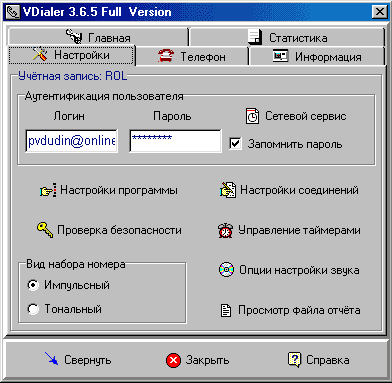Viewport: 392px width, 383px height.
Task: Open Опции настройки звука label
Action: click(299, 270)
